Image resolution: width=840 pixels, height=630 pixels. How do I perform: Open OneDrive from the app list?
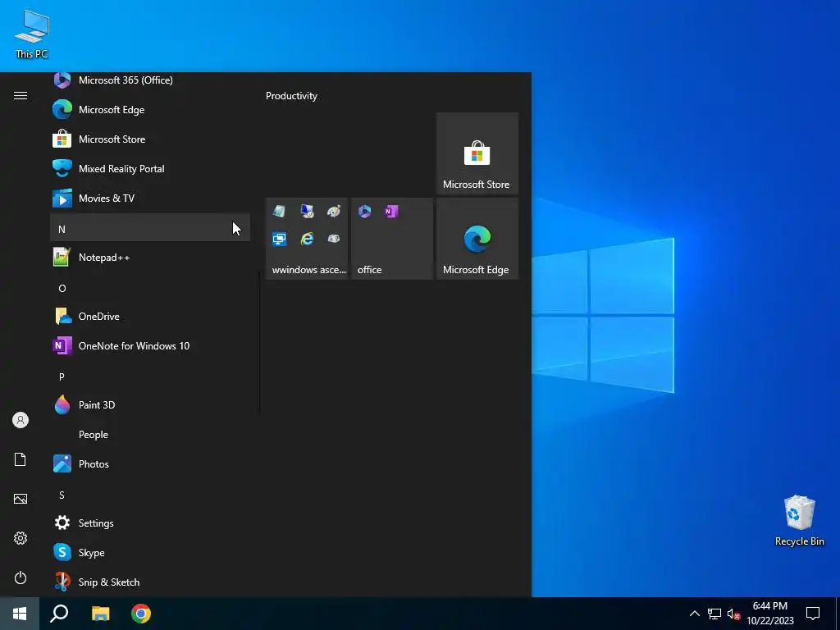click(x=150, y=317)
